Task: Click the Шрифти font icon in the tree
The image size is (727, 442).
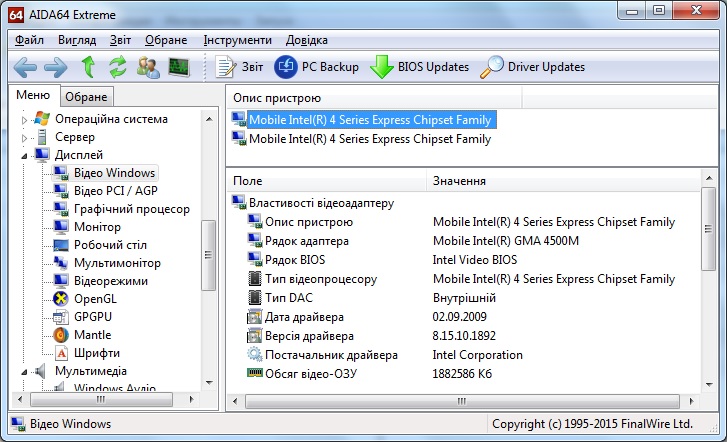Action: [61, 353]
